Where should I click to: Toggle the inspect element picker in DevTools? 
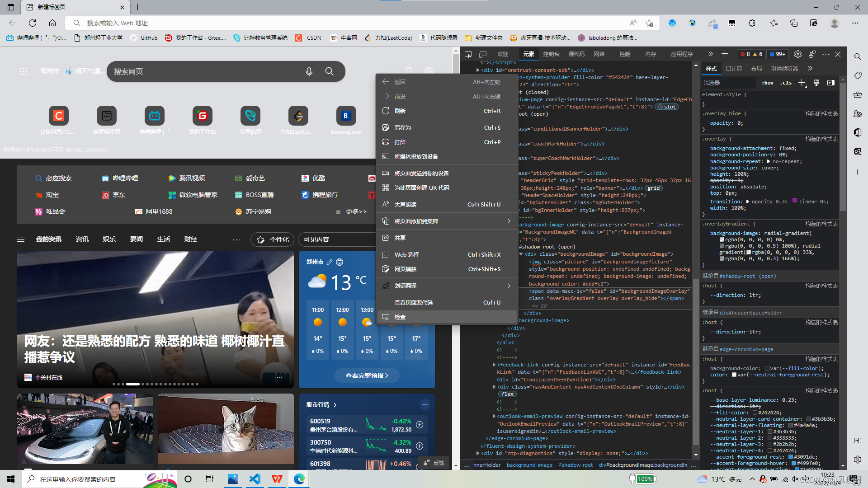(468, 54)
